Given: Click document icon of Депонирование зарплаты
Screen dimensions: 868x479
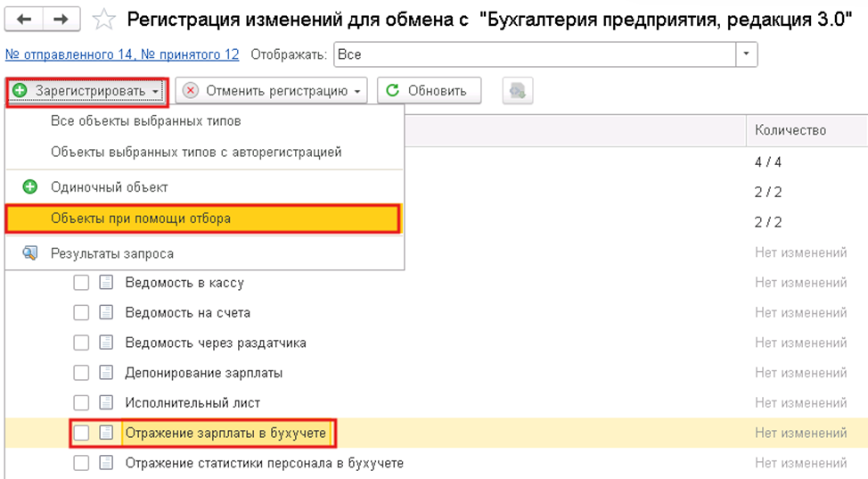Looking at the screenshot, I should coord(106,373).
